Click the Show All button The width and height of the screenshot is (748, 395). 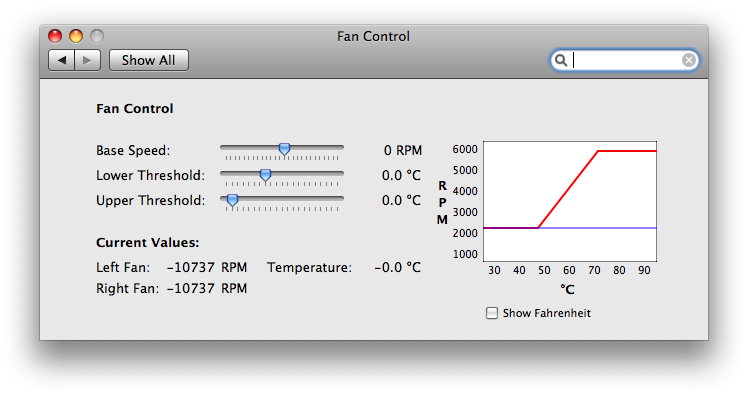149,60
